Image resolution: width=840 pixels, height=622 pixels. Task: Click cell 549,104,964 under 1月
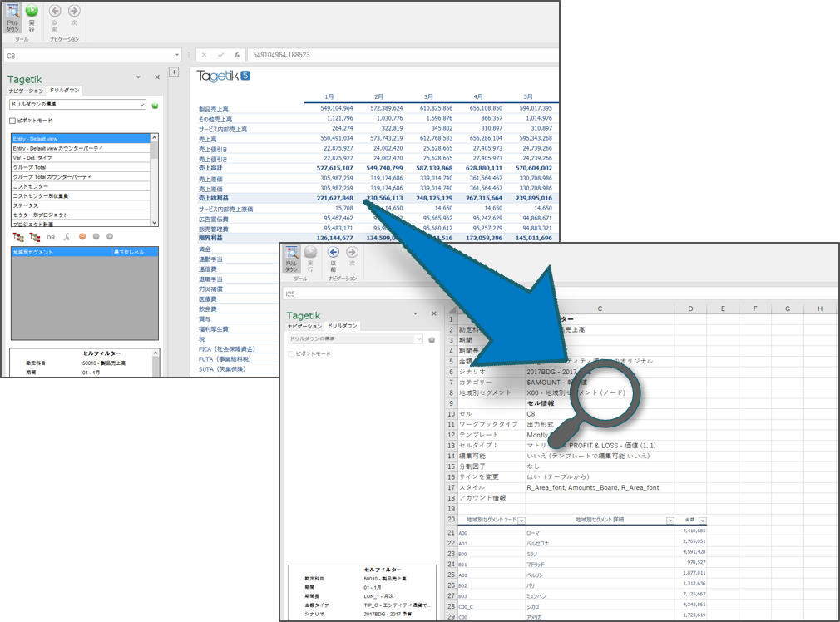(337, 108)
